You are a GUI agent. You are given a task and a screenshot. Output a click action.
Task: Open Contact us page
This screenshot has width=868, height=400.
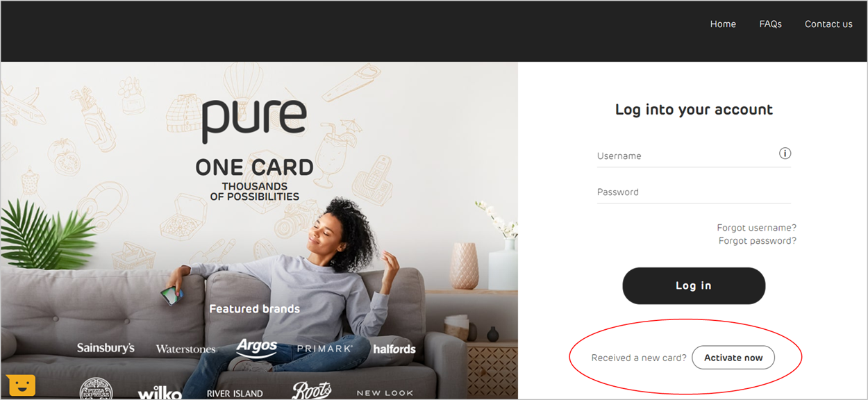pyautogui.click(x=828, y=24)
